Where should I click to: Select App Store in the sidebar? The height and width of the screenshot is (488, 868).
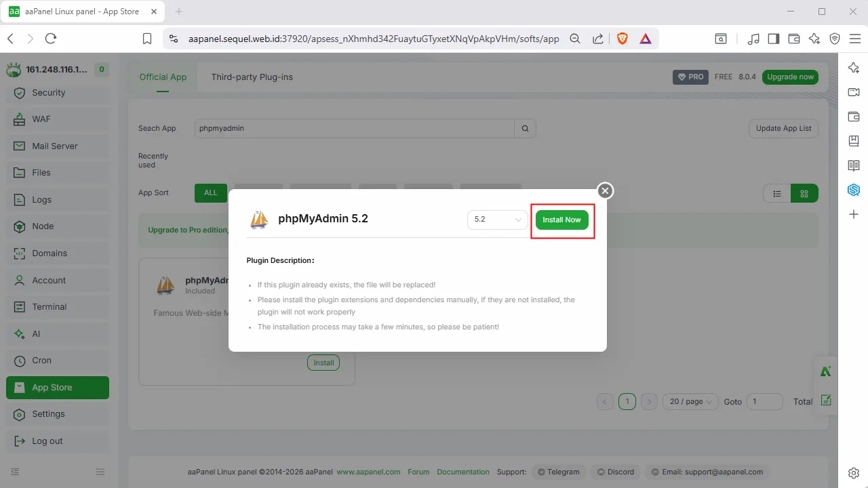(58, 388)
